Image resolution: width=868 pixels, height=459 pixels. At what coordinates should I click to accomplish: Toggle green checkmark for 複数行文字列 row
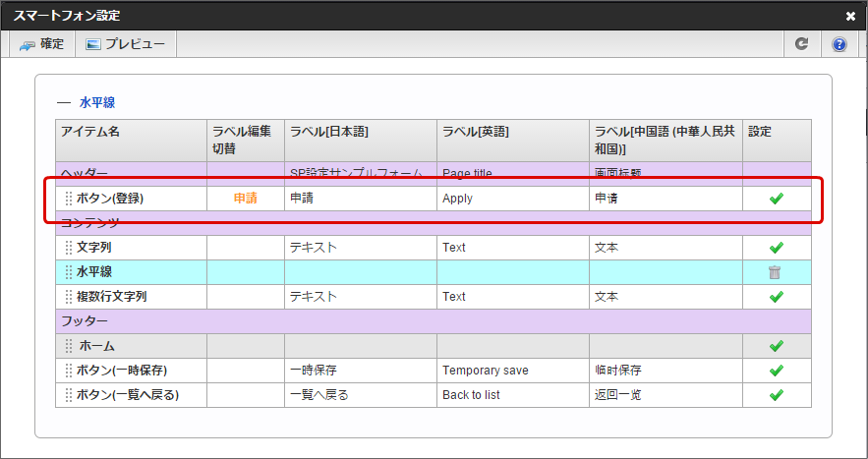(x=776, y=297)
